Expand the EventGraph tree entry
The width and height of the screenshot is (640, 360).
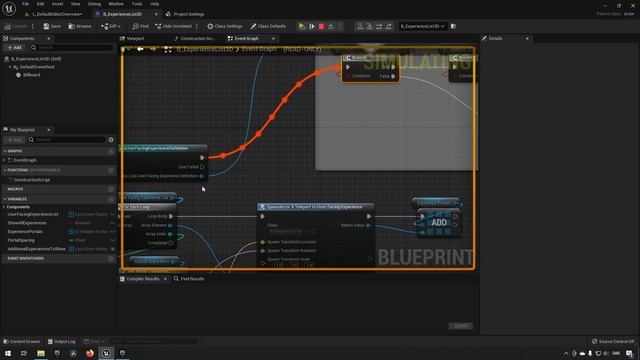[x=4, y=160]
